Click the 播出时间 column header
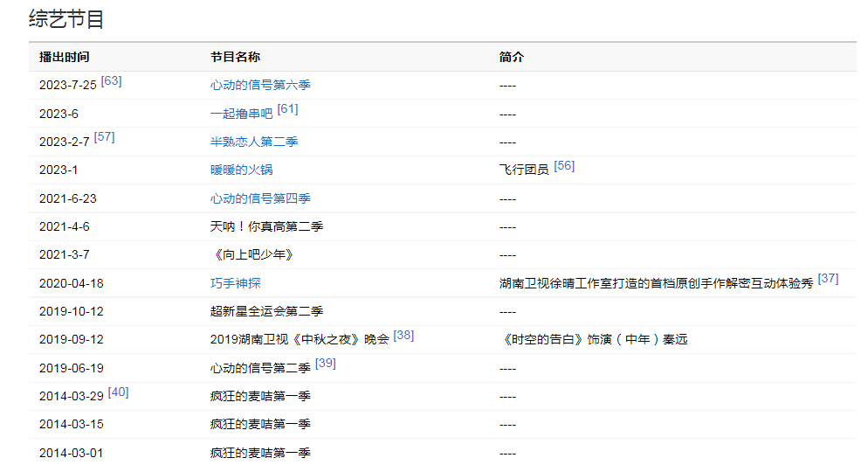This screenshot has height=465, width=868. tap(64, 57)
